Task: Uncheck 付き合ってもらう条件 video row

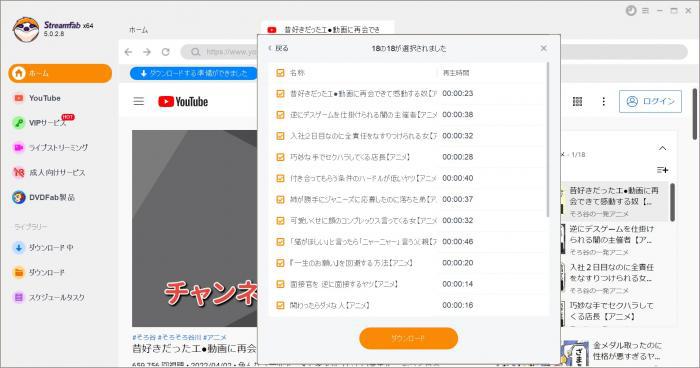Action: (x=280, y=178)
